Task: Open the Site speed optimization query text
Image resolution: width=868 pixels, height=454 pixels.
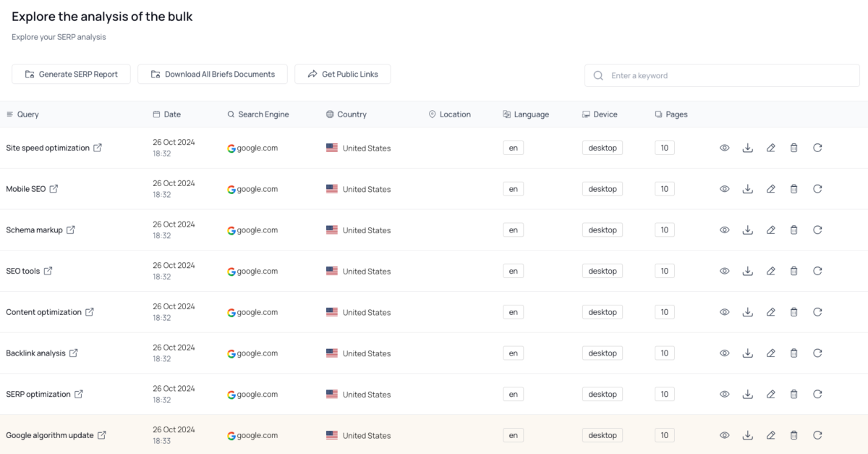Action: pos(48,148)
